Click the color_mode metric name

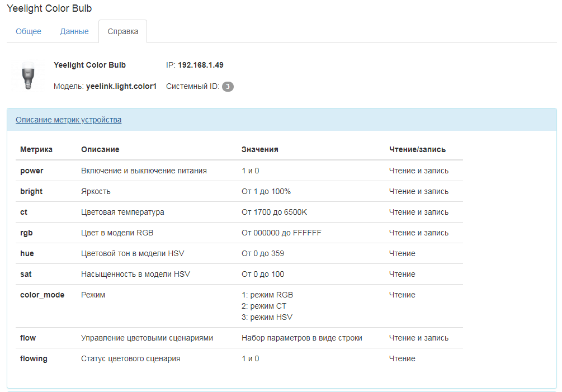point(42,295)
